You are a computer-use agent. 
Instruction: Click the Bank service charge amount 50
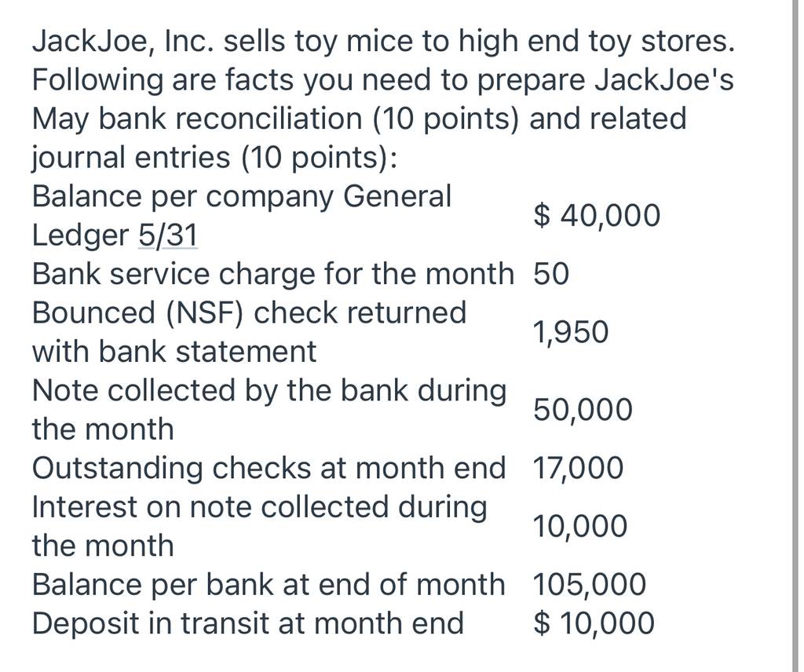[551, 274]
